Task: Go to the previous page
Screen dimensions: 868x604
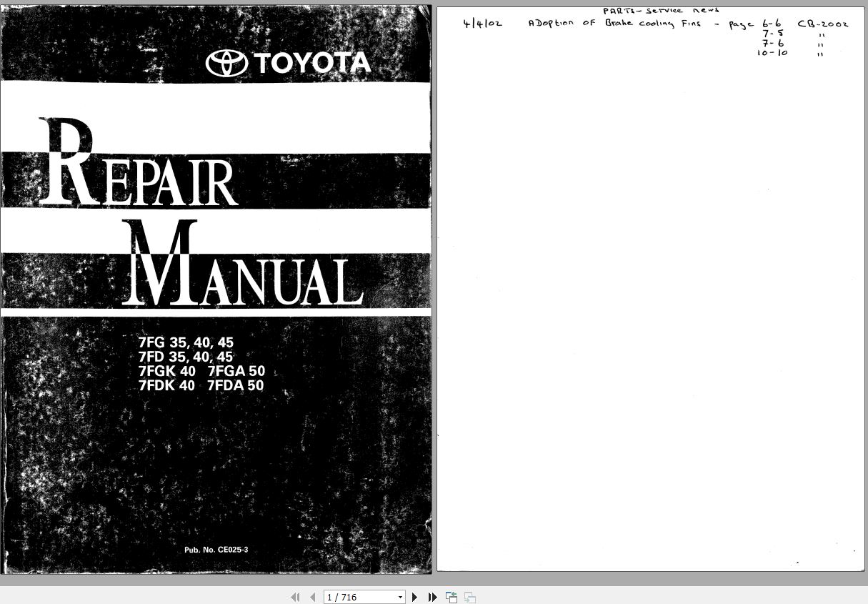Action: 312,597
